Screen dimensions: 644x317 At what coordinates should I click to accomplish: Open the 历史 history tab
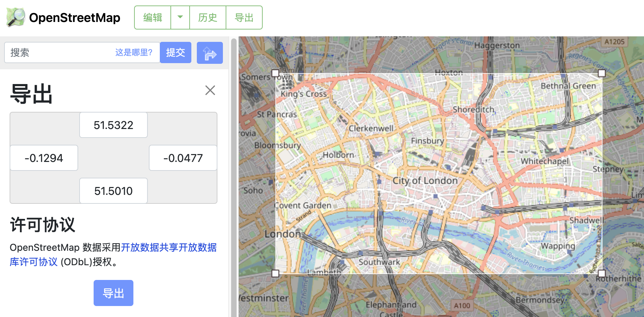coord(208,17)
